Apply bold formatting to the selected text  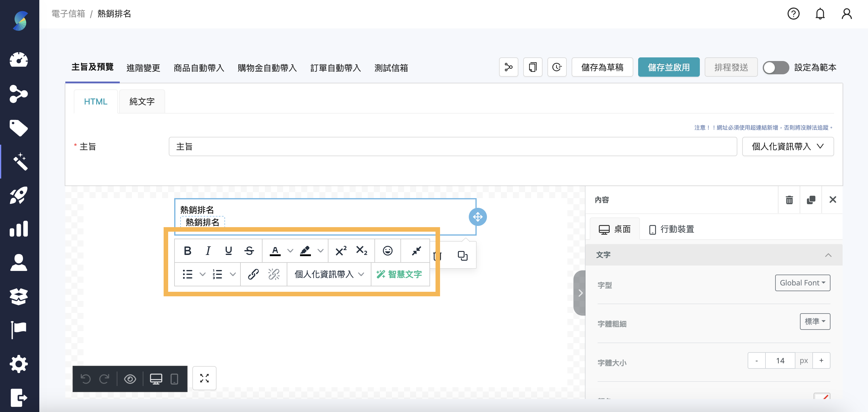coord(188,250)
